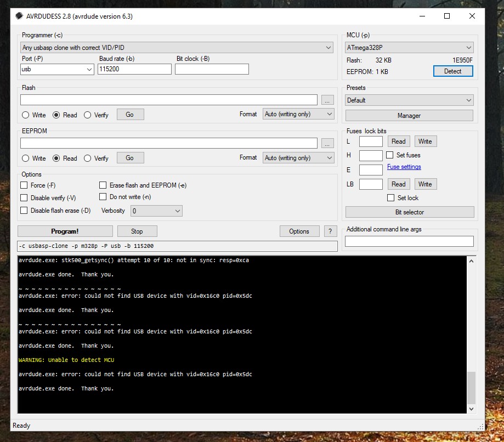Click the console vertical scrollbar thumb
This screenshot has height=442, width=504.
pyautogui.click(x=471, y=387)
